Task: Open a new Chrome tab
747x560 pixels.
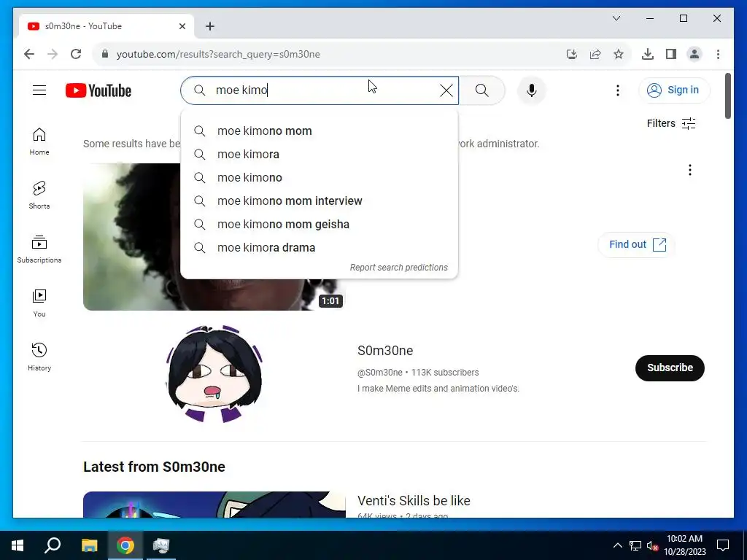Action: (x=210, y=26)
